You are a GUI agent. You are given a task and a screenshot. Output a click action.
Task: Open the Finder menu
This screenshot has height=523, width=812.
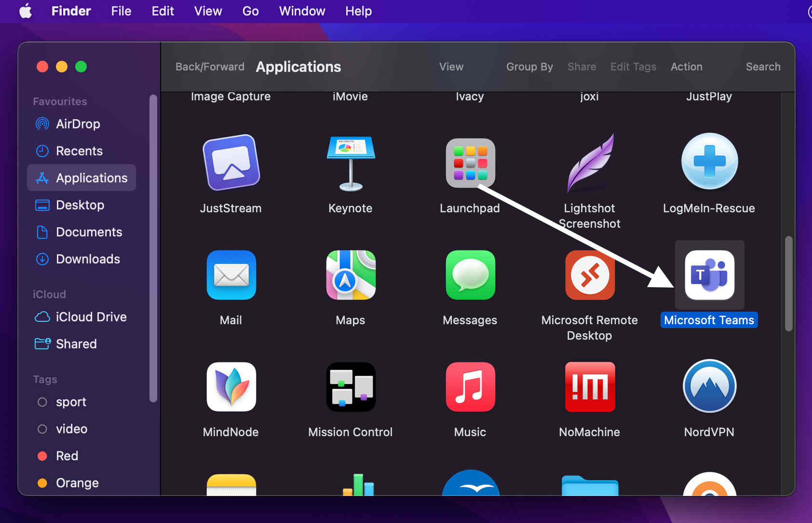click(71, 11)
